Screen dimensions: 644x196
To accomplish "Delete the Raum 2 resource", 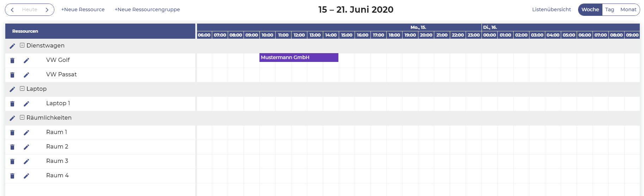I will click(x=12, y=147).
